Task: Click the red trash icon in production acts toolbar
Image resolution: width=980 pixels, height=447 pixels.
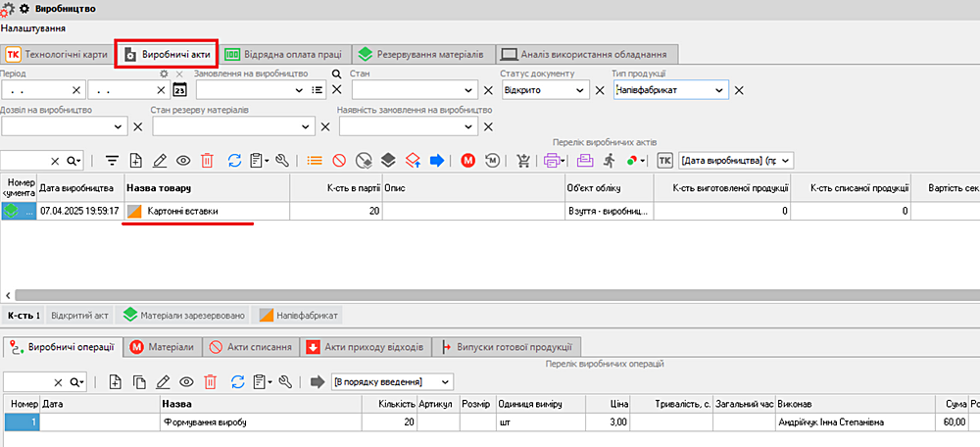Action: pyautogui.click(x=207, y=160)
